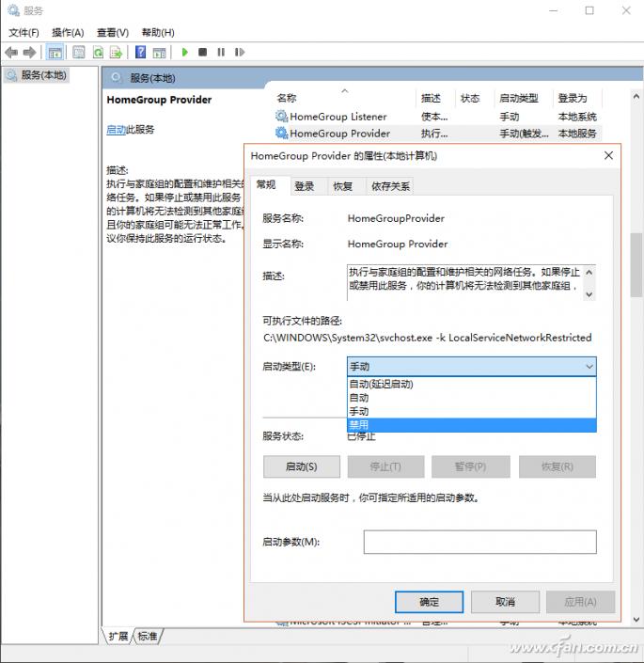Toggle the console tree pane icon
The image size is (644, 663).
(55, 53)
